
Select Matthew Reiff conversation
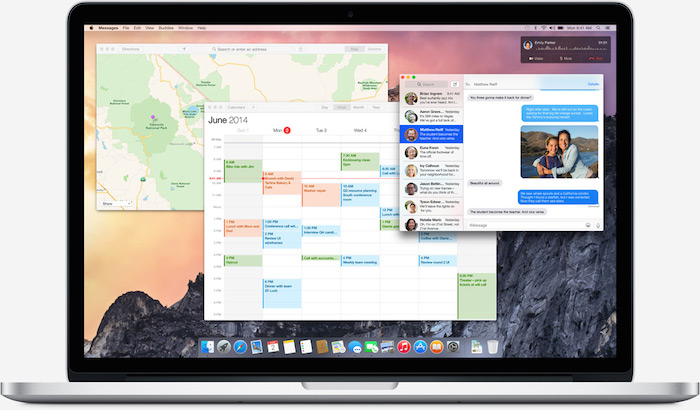click(x=431, y=134)
